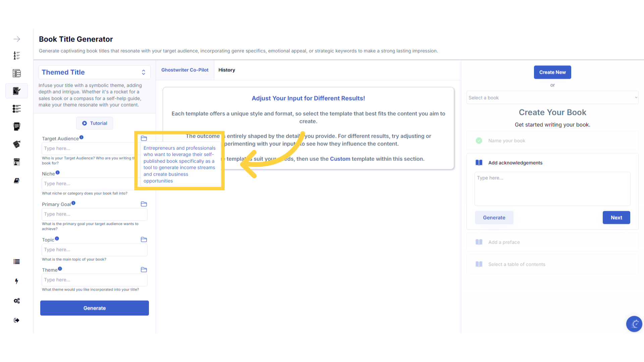The image size is (644, 362).
Task: Open the closed book icon in sidebar
Action: 16,181
